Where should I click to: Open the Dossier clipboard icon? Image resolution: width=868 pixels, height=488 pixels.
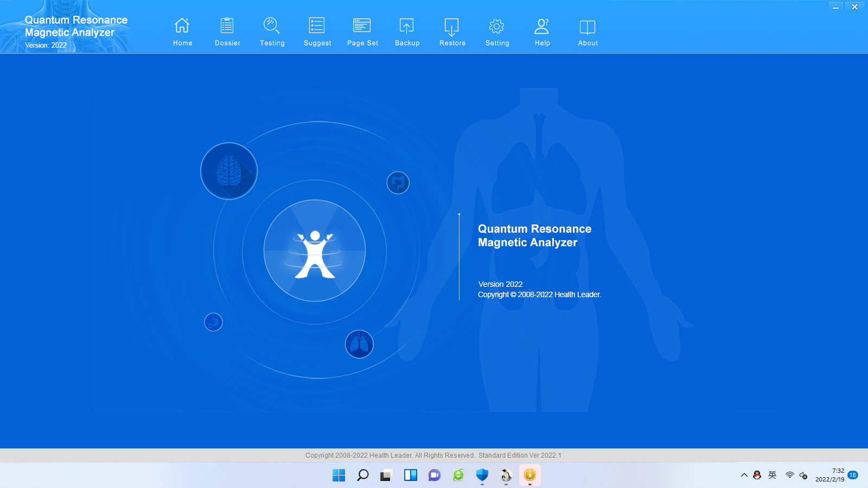[227, 25]
